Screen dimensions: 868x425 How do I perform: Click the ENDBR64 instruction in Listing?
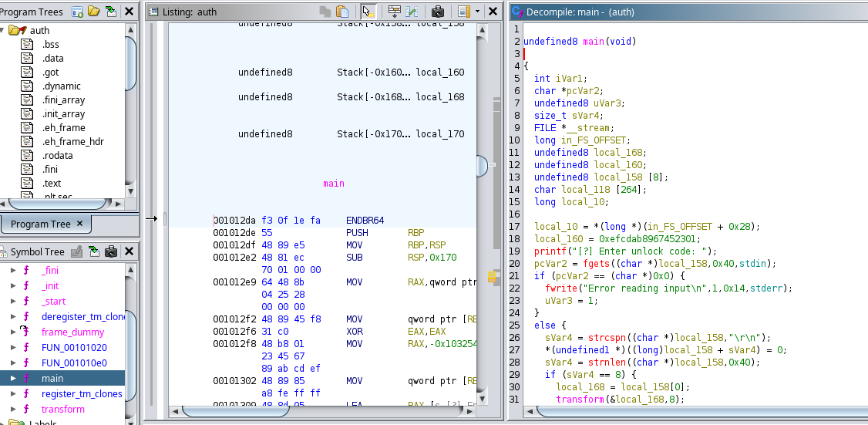[x=365, y=221]
